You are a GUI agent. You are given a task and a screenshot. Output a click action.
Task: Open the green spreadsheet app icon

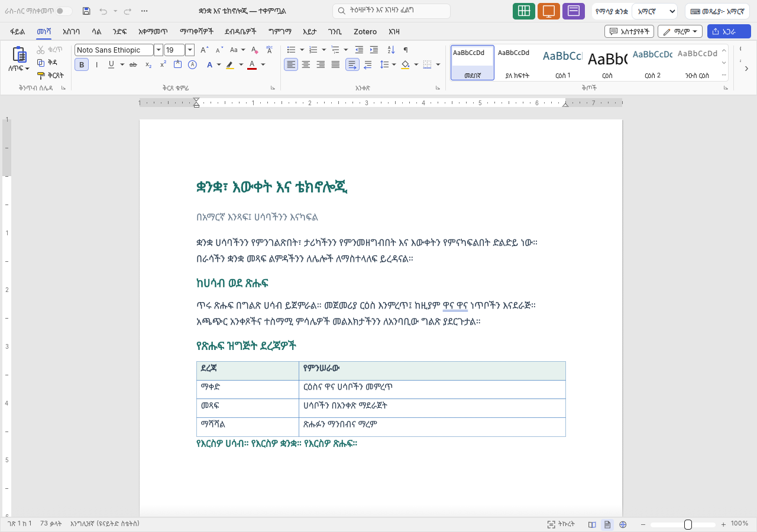point(524,11)
